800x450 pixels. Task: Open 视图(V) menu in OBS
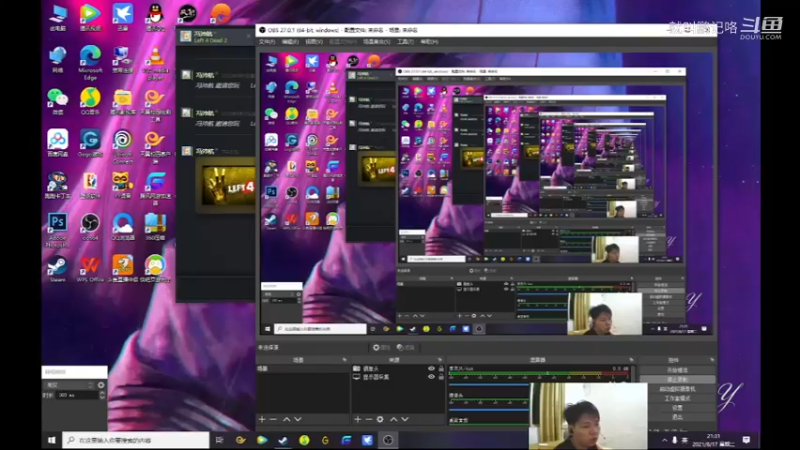[x=314, y=42]
